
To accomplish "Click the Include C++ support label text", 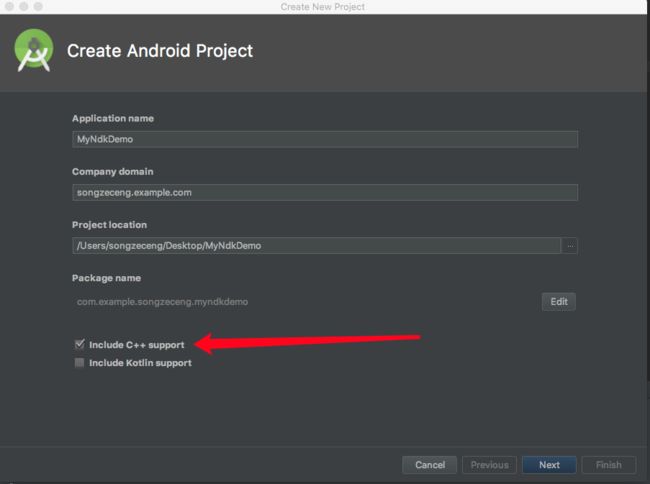I will pos(137,345).
